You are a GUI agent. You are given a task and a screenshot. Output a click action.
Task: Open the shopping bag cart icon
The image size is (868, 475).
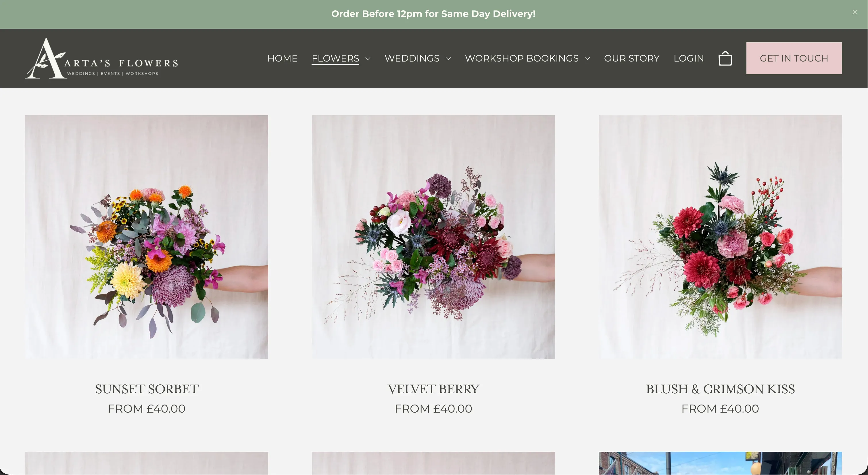click(725, 58)
